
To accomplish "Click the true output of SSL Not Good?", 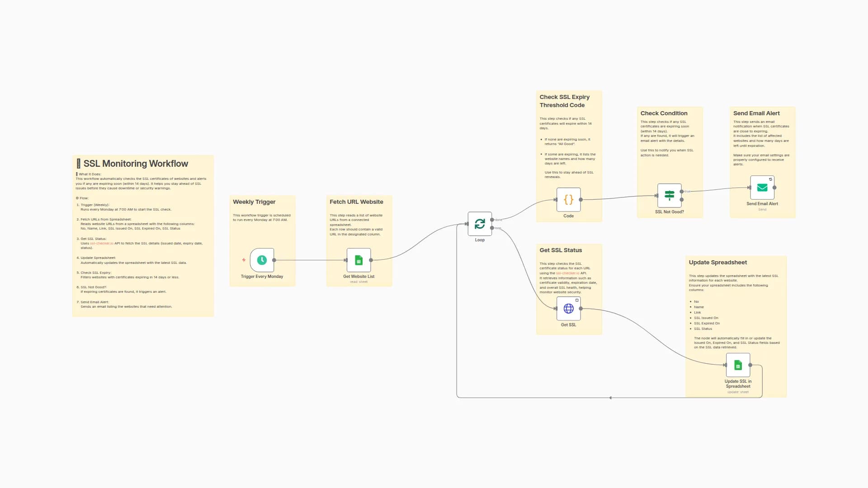I will click(682, 192).
